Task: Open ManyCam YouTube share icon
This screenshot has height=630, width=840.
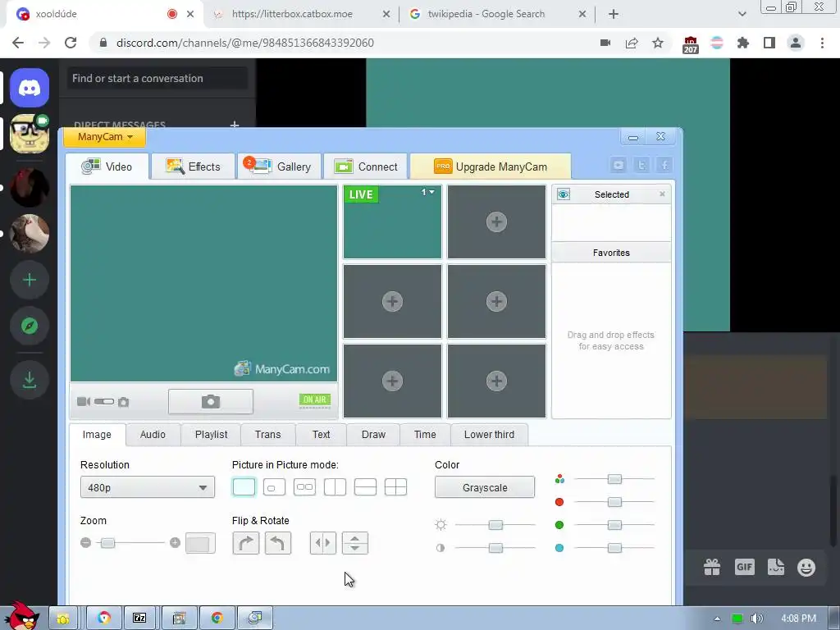Action: click(619, 165)
